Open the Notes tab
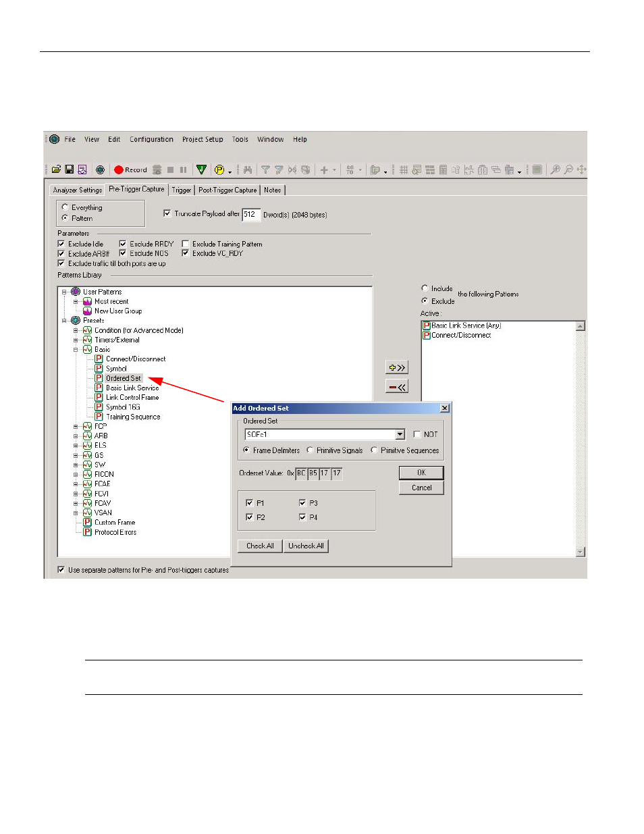644x834 pixels. pyautogui.click(x=273, y=190)
